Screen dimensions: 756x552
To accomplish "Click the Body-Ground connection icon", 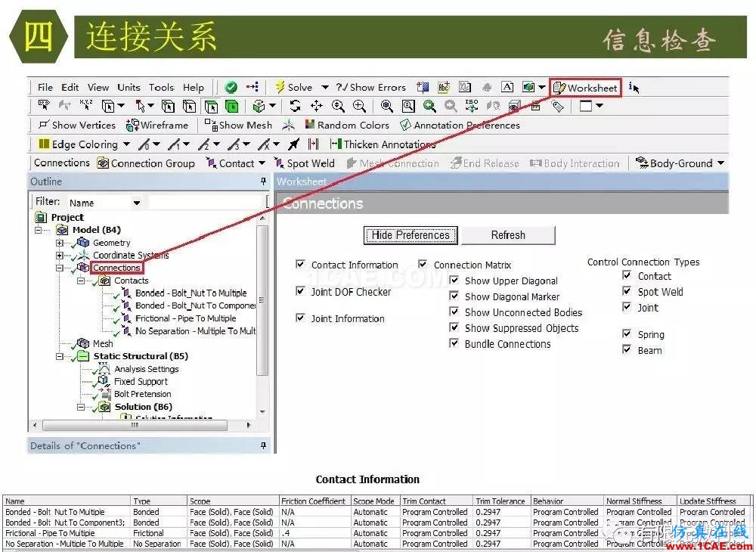I will pos(642,163).
